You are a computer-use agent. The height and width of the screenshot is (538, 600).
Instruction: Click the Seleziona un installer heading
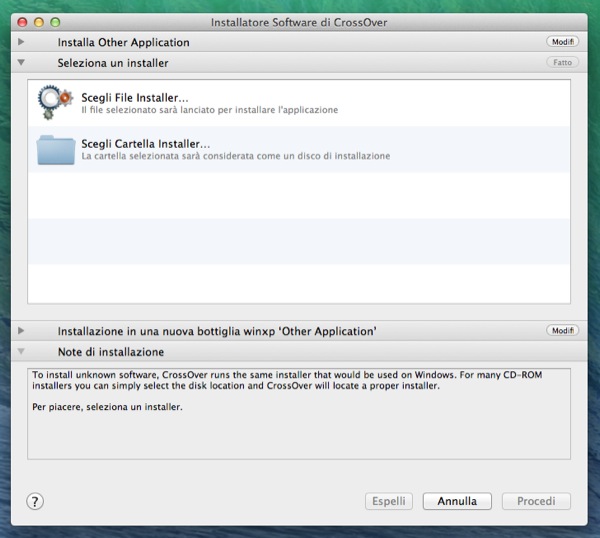click(x=113, y=63)
